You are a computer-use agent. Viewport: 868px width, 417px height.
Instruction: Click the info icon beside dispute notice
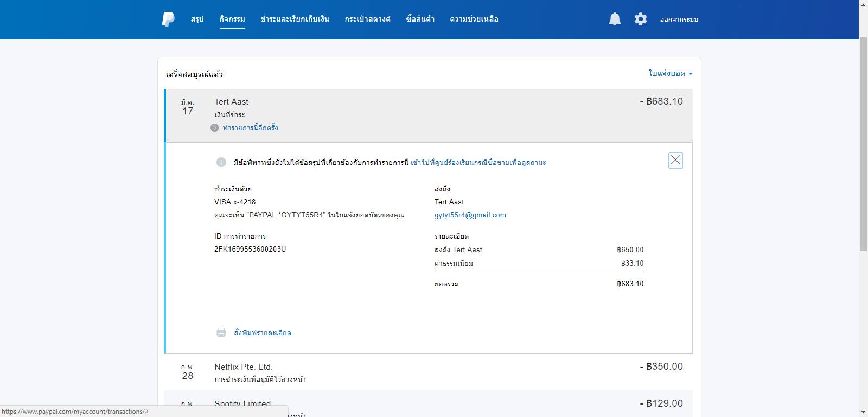(x=221, y=162)
